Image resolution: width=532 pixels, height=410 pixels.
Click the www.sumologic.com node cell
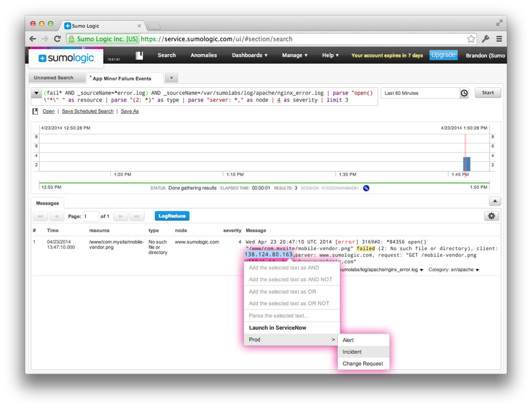point(197,242)
